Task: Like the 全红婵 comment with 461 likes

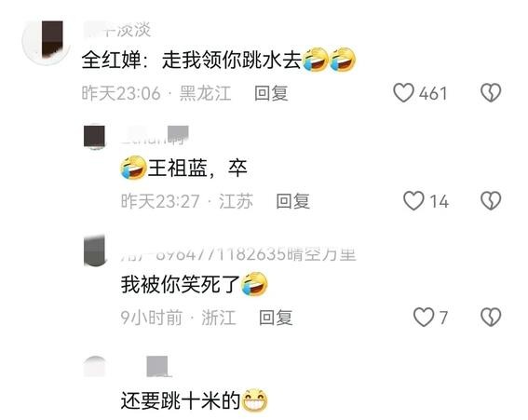Action: click(403, 92)
